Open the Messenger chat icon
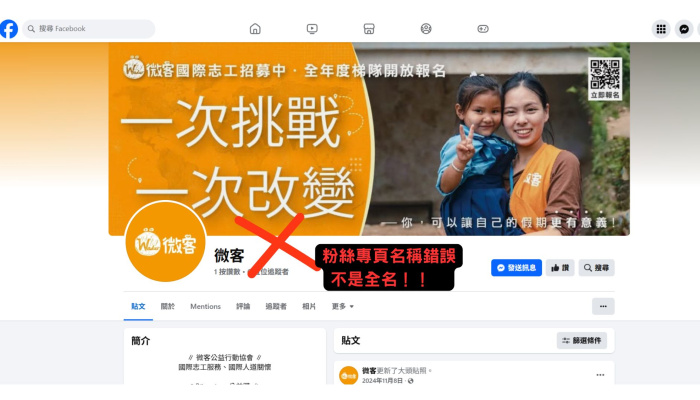 click(683, 29)
